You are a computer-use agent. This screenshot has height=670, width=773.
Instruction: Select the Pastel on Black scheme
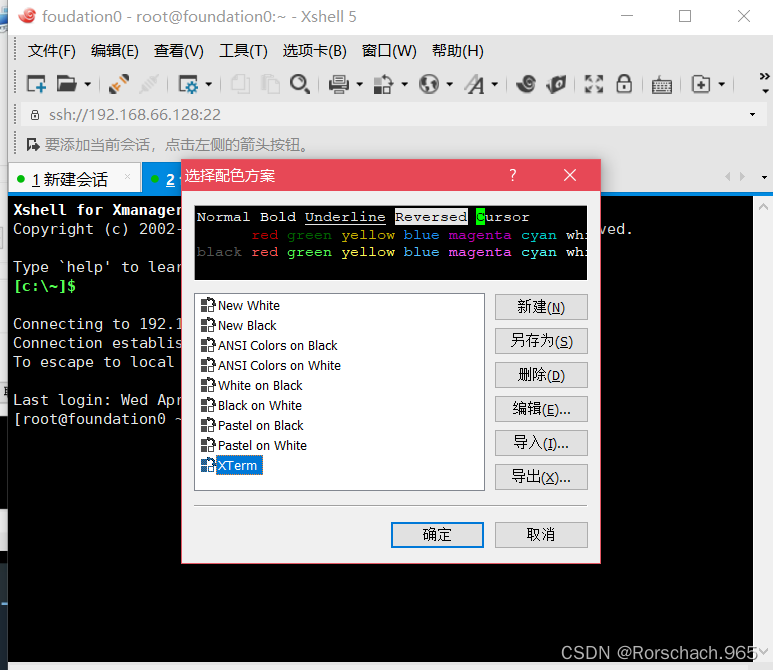260,425
